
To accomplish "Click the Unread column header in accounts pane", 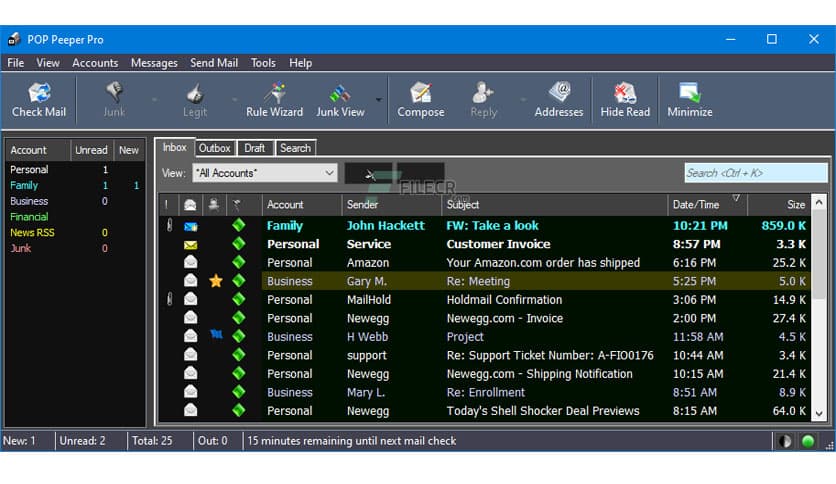I will click(91, 150).
